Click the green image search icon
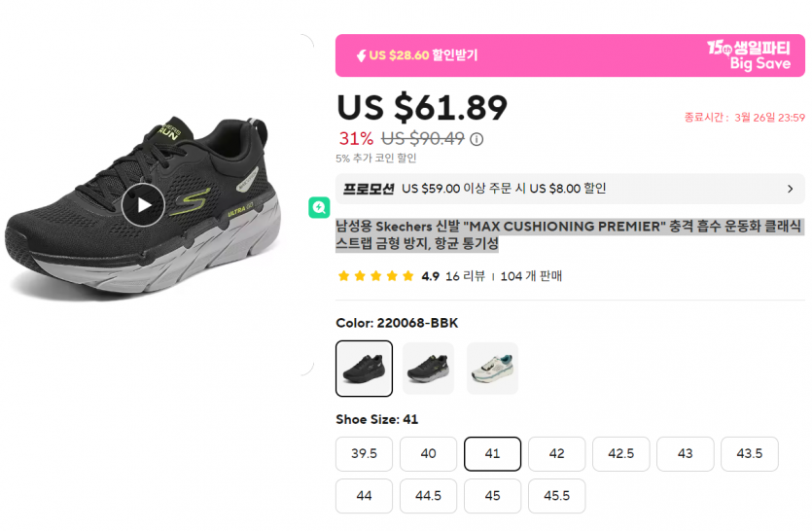This screenshot has height=531, width=812. click(x=319, y=208)
